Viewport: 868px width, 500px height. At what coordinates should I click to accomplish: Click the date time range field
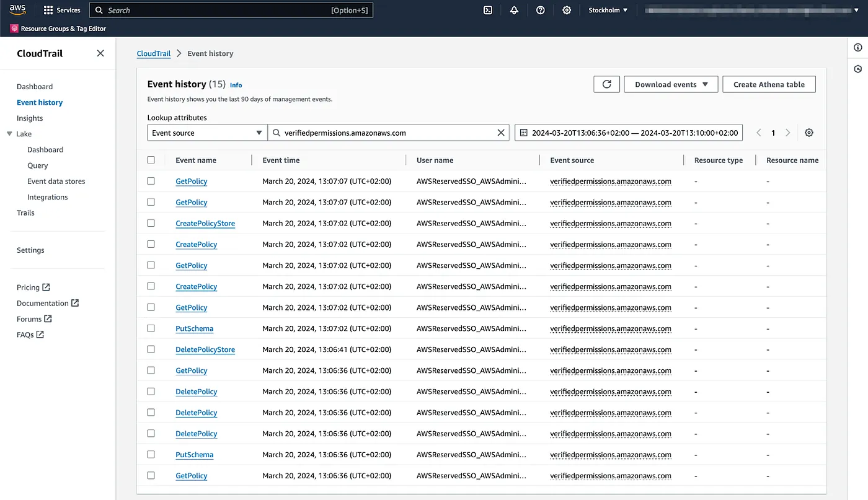click(x=629, y=133)
